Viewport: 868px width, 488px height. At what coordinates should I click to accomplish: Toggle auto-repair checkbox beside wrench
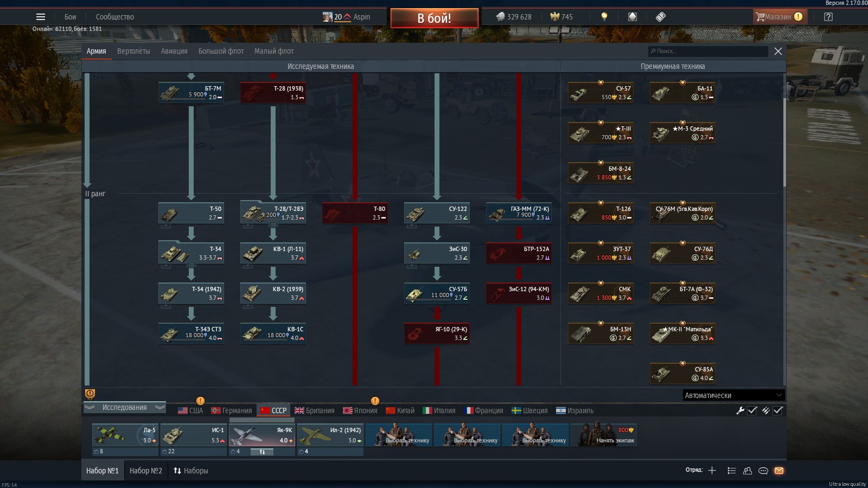click(752, 410)
